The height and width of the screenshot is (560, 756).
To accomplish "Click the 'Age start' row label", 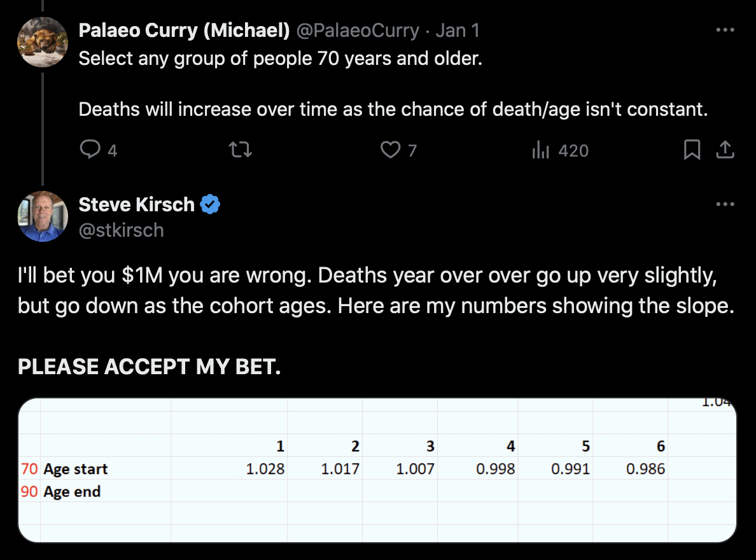I will 76,469.
